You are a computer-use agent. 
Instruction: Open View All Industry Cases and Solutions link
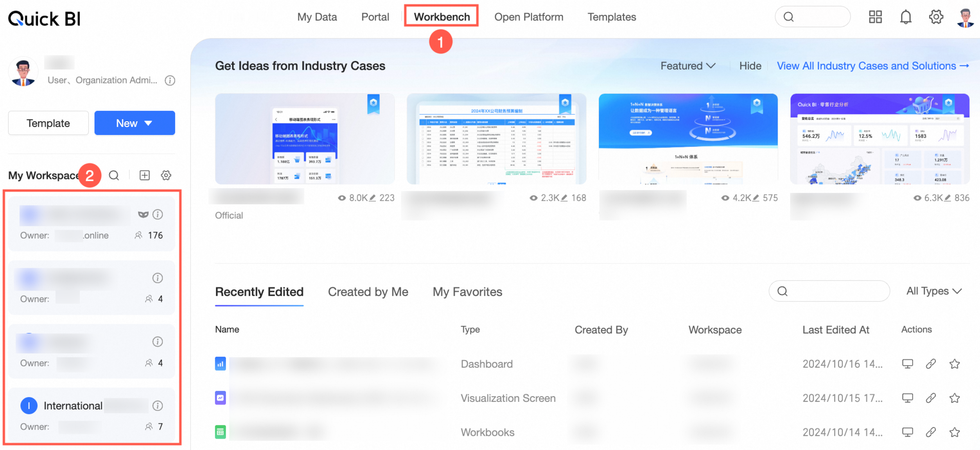click(x=872, y=66)
